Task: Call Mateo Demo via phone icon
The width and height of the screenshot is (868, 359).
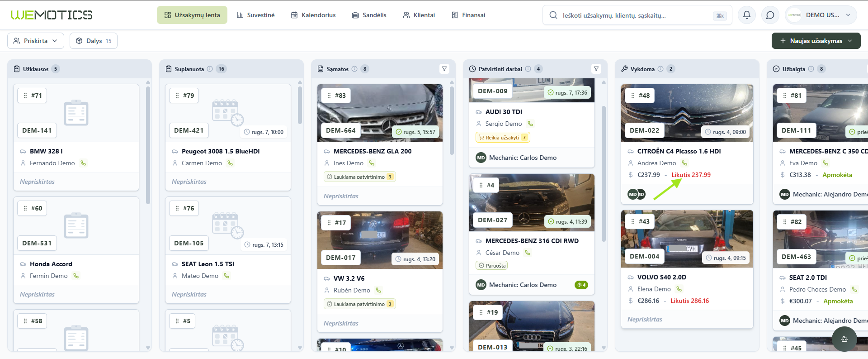Action: tap(226, 276)
